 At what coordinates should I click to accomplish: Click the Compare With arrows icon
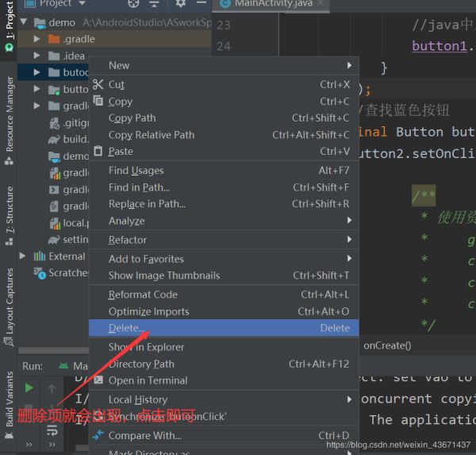pyautogui.click(x=98, y=435)
